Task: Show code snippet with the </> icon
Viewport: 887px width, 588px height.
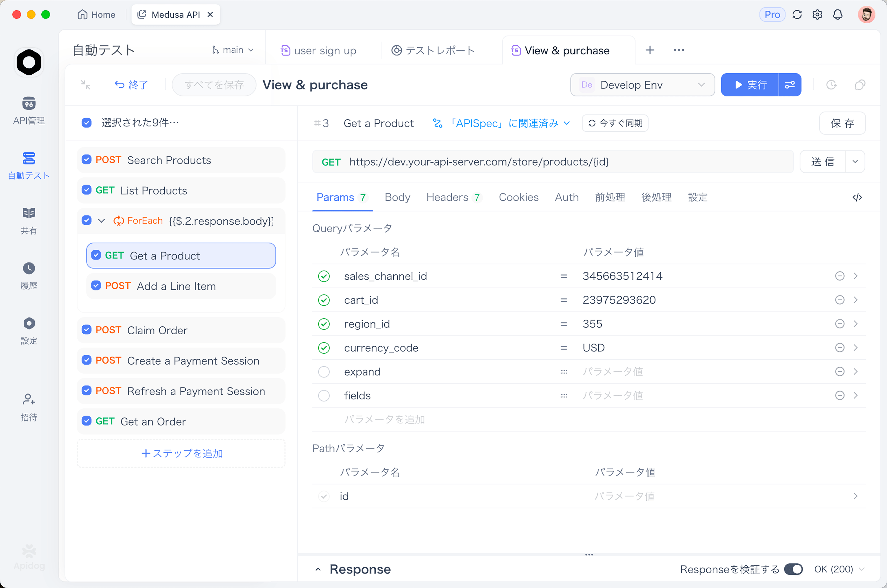Action: (857, 197)
